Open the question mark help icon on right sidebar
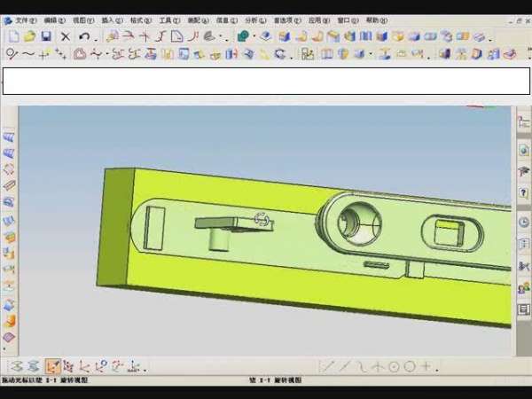 click(523, 192)
